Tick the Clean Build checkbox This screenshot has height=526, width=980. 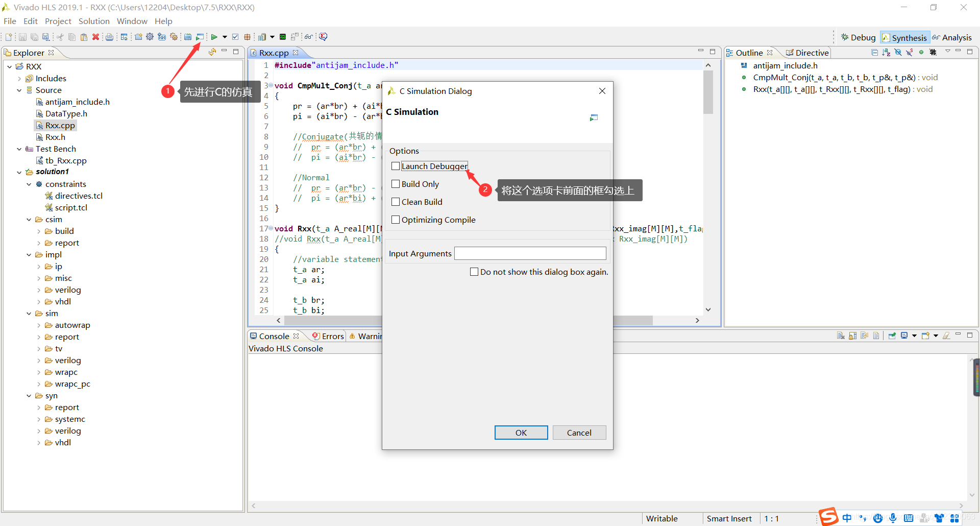point(396,202)
